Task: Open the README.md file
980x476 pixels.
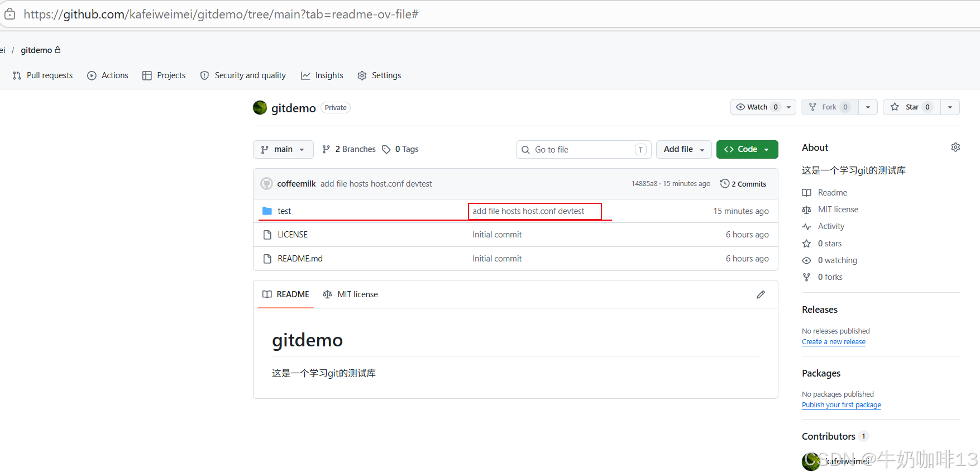Action: [x=300, y=259]
